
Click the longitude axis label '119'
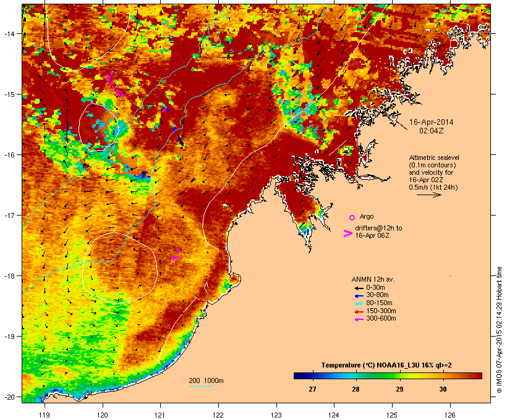[x=45, y=415]
